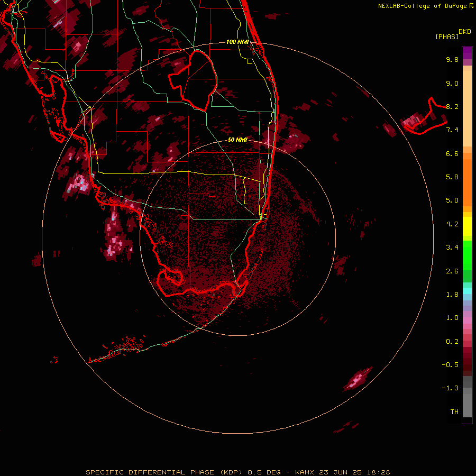
Task: Click the 9.0 value on the color scale
Action: click(x=452, y=83)
